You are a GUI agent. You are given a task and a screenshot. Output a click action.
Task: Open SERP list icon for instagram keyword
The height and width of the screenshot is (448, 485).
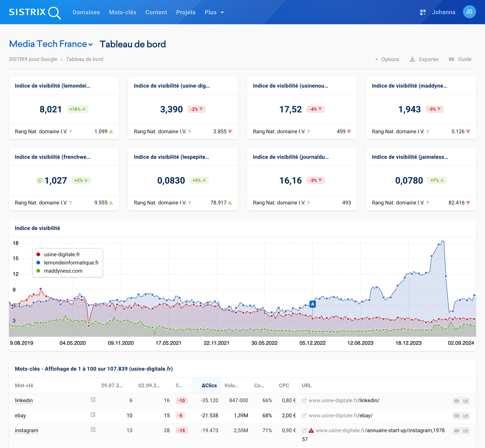(93, 430)
